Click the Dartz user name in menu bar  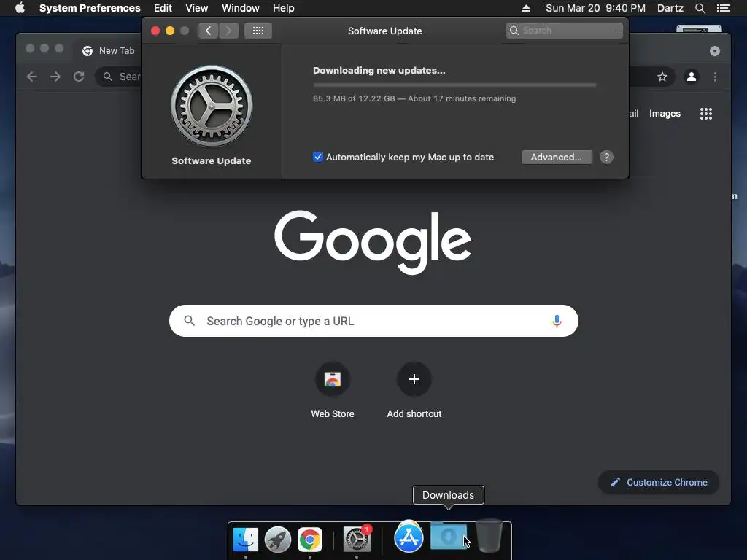point(670,8)
